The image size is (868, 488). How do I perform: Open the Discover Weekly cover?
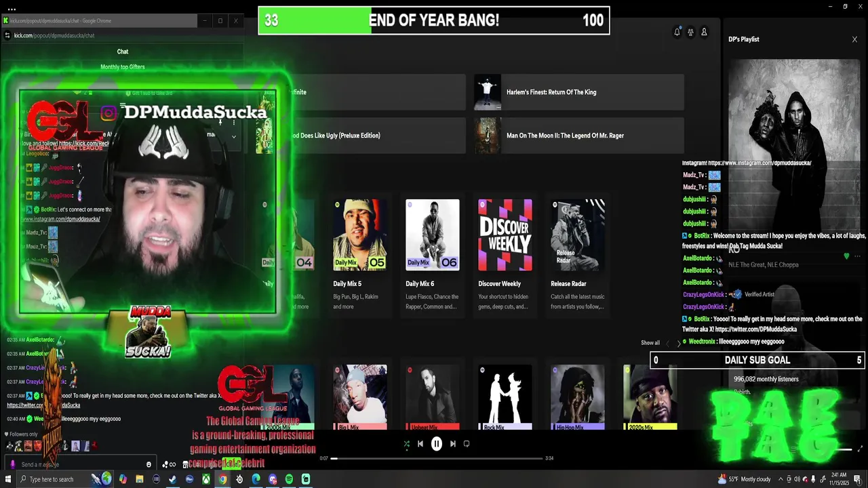pyautogui.click(x=505, y=235)
